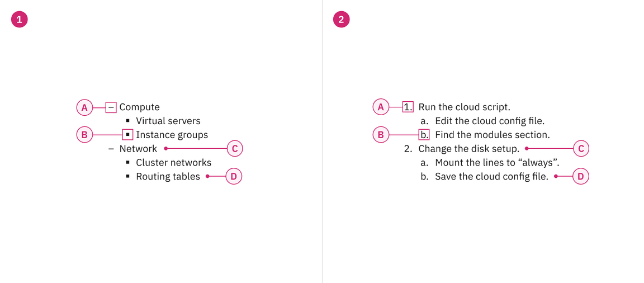The width and height of the screenshot is (644, 283).
Task: Click the boxed square bullet before Instance groups
Action: point(128,135)
